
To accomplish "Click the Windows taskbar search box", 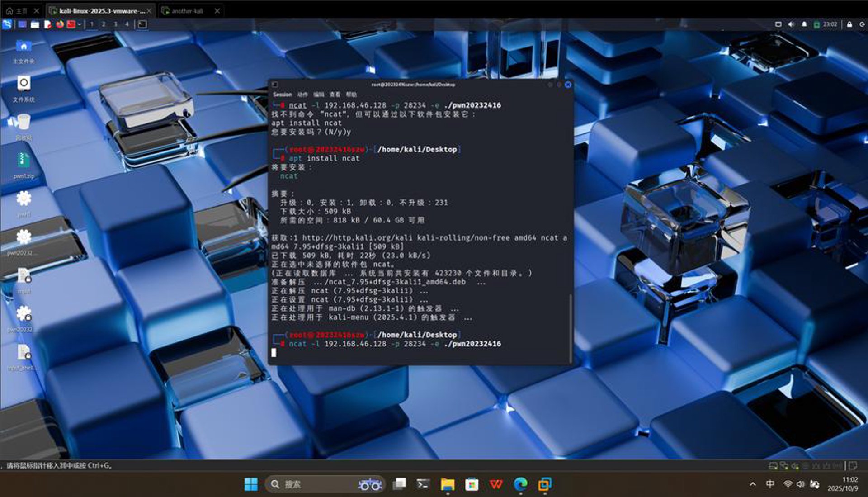I will tap(325, 484).
